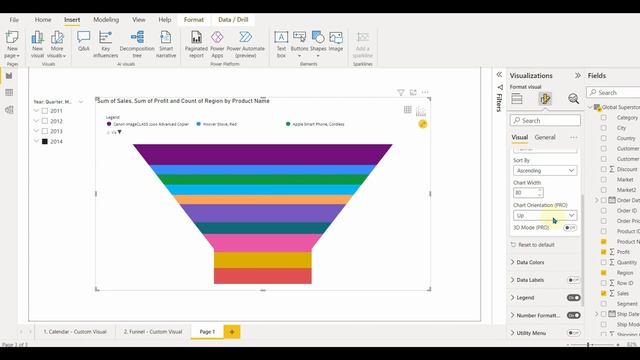The image size is (640, 360).
Task: Open the View ribbon tab
Action: coord(138,20)
